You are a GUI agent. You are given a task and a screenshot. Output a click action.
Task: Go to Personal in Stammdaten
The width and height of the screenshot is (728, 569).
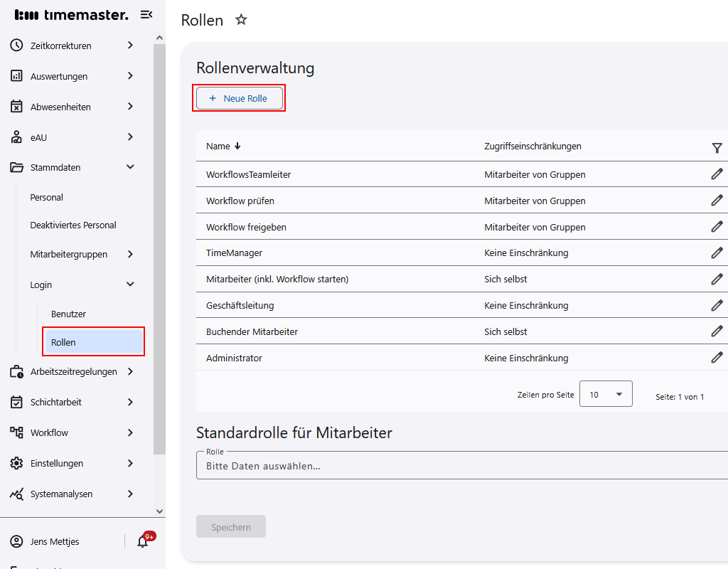pyautogui.click(x=47, y=197)
